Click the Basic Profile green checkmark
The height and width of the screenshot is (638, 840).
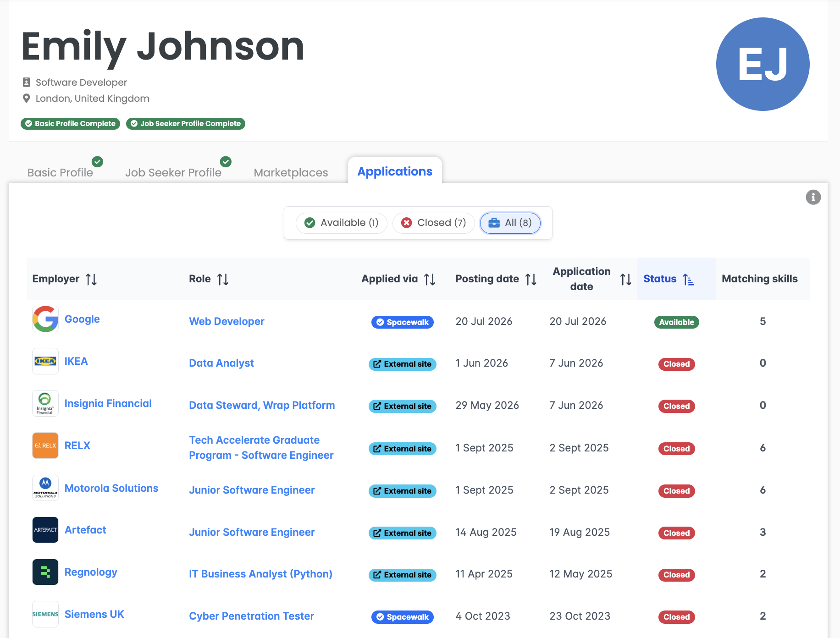tap(97, 162)
